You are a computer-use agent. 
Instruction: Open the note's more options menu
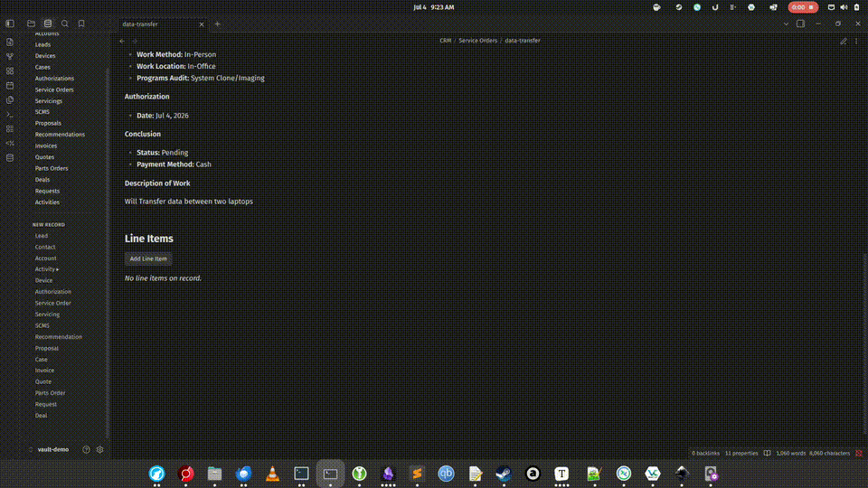[x=856, y=41]
